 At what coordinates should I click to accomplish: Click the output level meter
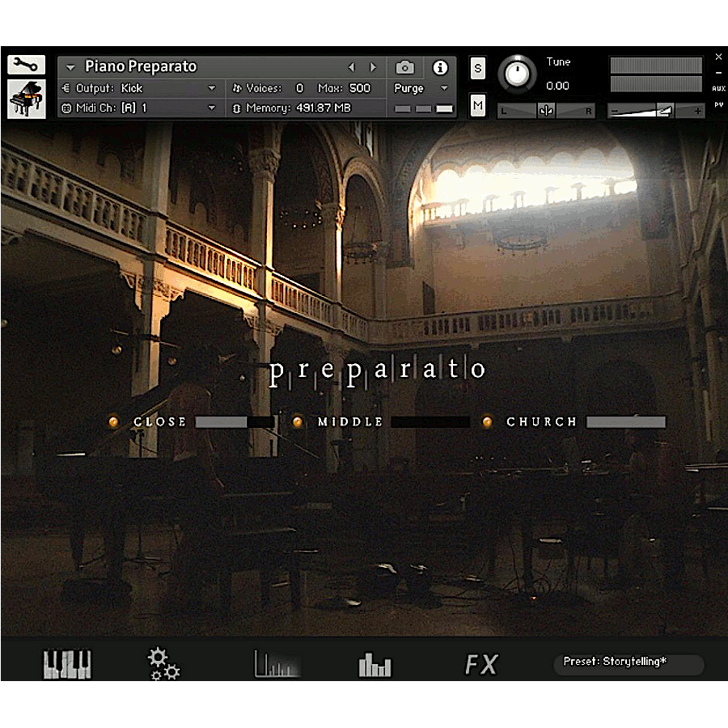pyautogui.click(x=655, y=74)
